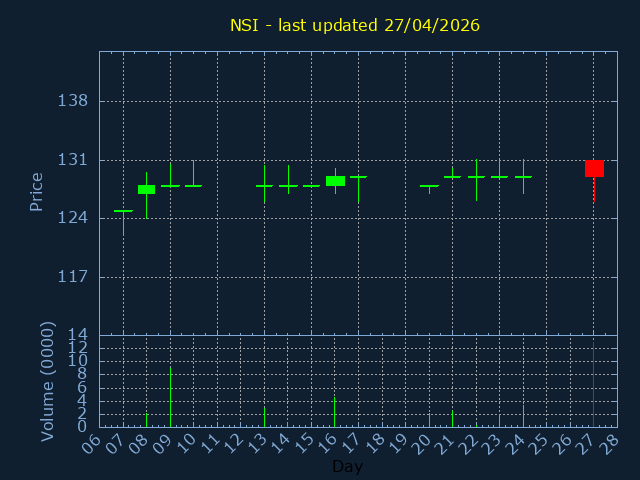The width and height of the screenshot is (640, 480).
Task: Click the 'Volume (0000)' axis label
Action: point(47,381)
